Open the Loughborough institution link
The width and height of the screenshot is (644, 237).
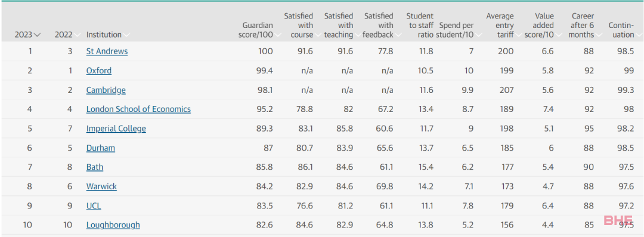[113, 225]
